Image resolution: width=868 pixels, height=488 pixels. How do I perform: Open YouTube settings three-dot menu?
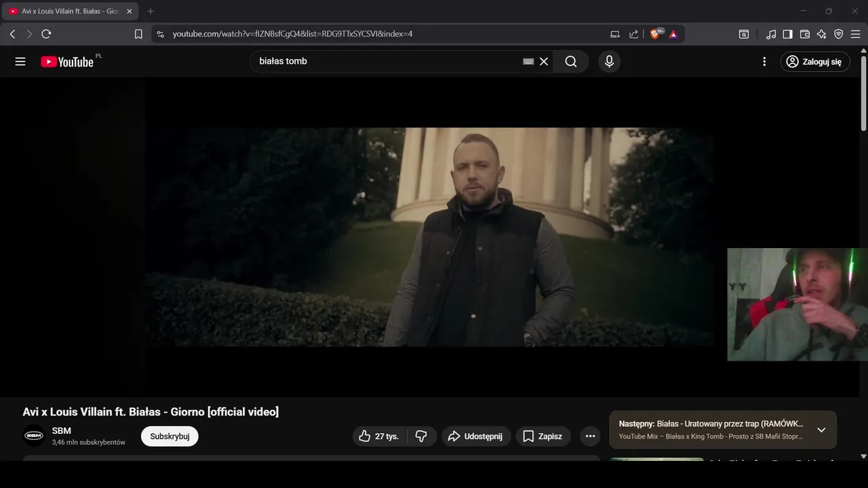click(x=764, y=62)
